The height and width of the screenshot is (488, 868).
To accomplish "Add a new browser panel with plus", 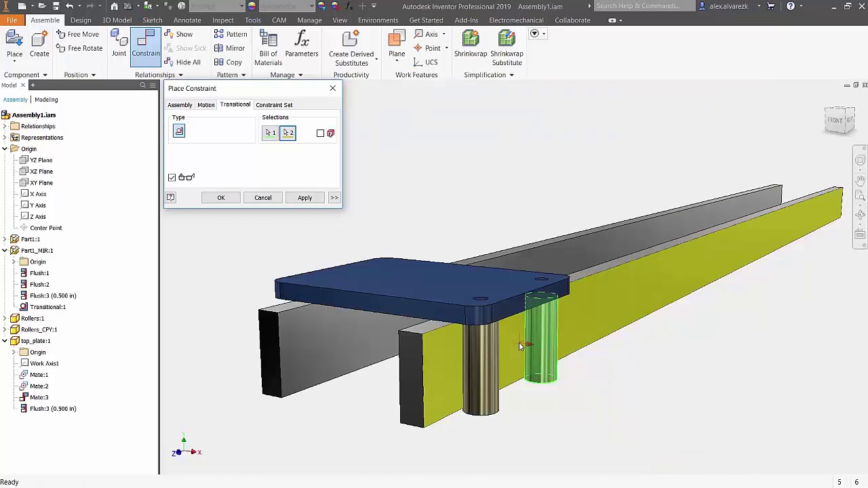I will [x=32, y=85].
